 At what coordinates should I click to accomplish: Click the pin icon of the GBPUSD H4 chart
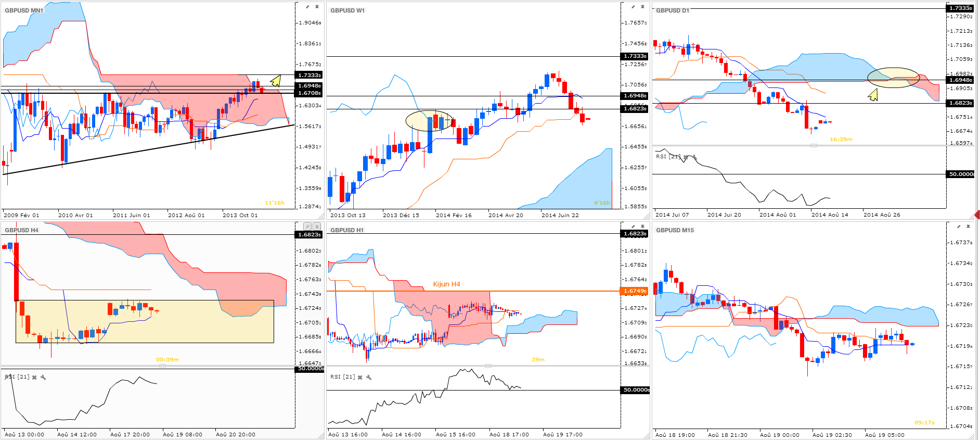(x=307, y=227)
